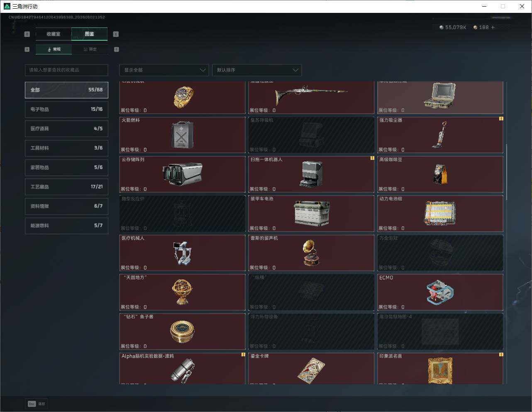Click the yellow marker on Alpha脑机实验数据-渡鸦
This screenshot has width=532, height=412.
click(243, 355)
